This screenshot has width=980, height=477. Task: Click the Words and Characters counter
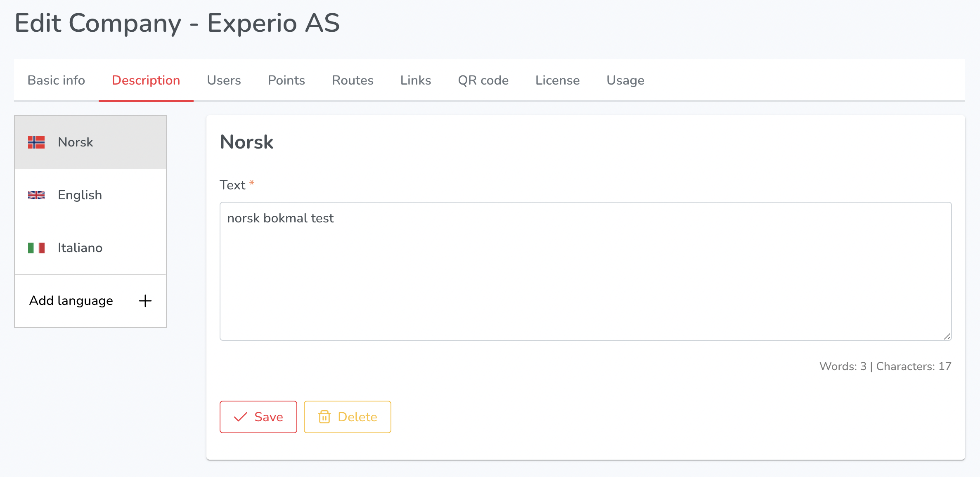pos(885,366)
